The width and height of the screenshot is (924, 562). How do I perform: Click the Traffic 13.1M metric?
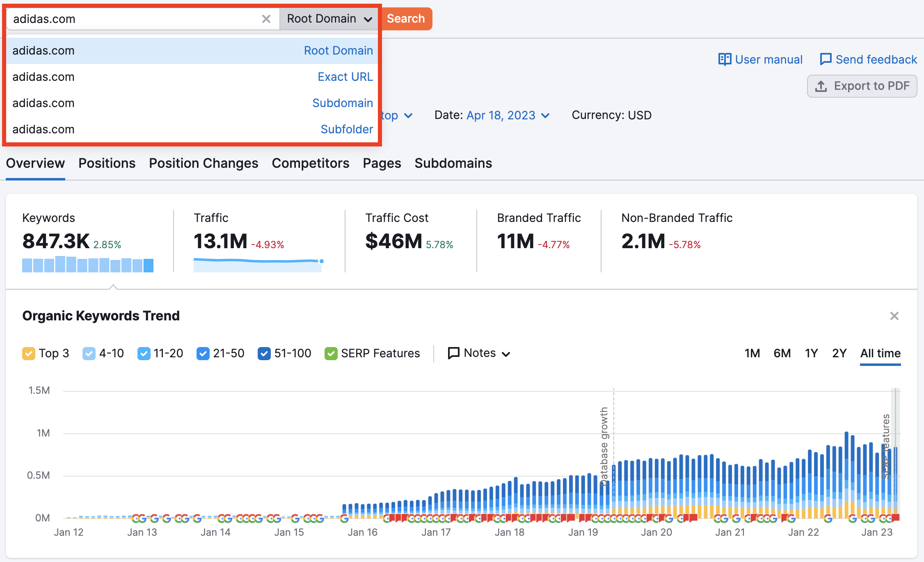pos(220,241)
